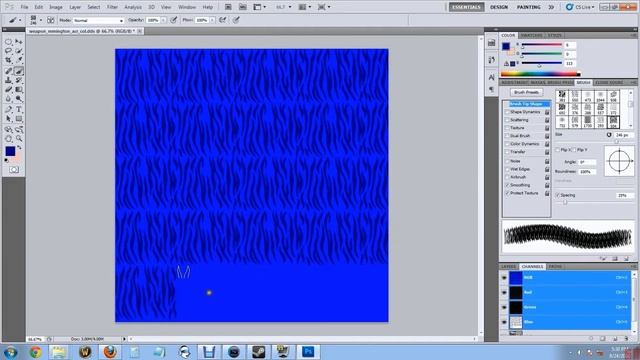Image resolution: width=640 pixels, height=360 pixels.
Task: Toggle Quick Mask mode icon
Action: point(14,169)
